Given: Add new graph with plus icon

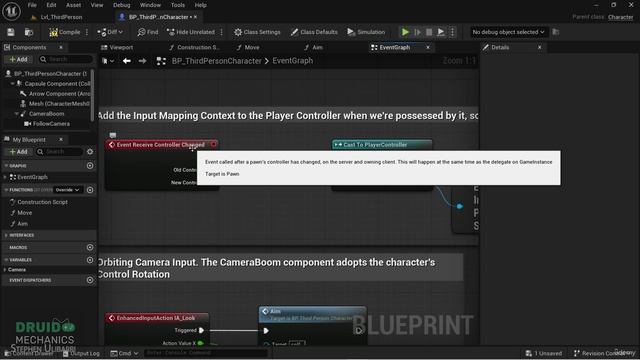Looking at the screenshot, I should click(90, 166).
